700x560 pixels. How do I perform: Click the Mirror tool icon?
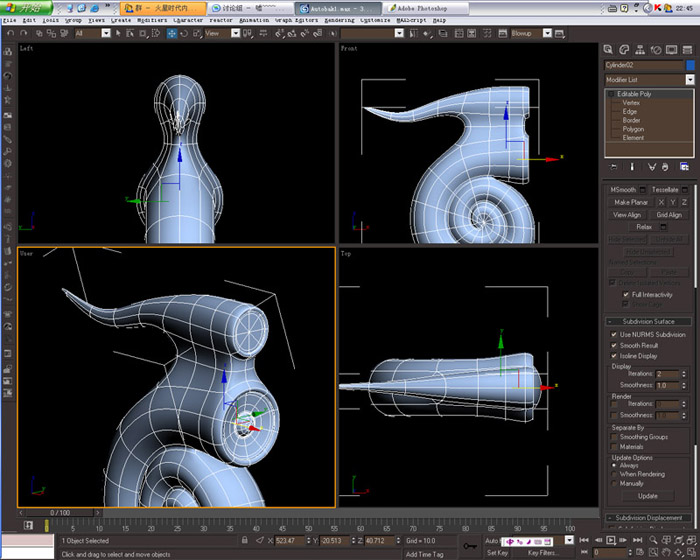(x=414, y=33)
